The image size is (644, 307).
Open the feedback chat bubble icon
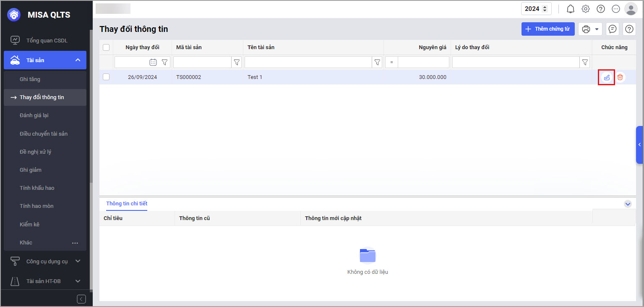tap(613, 29)
